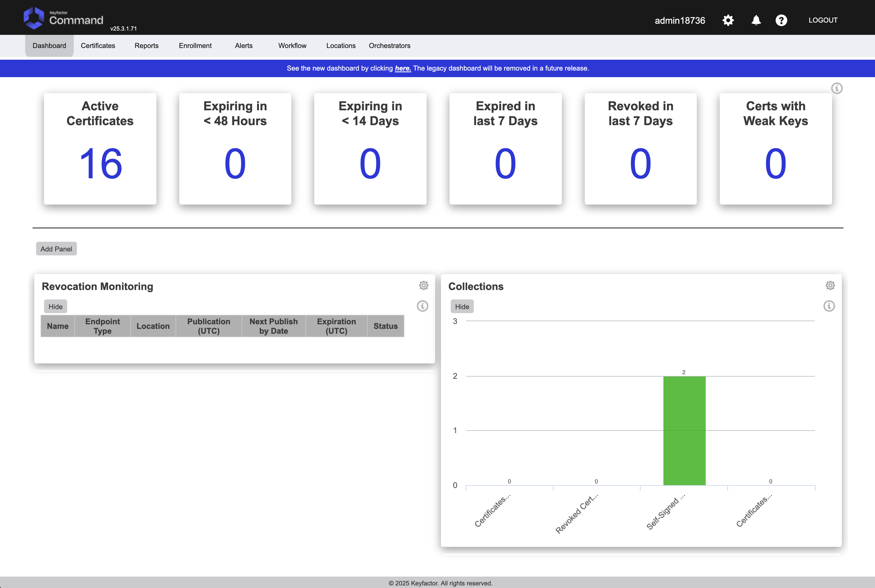Viewport: 875px width, 588px height.
Task: Click the Add Panel button
Action: coord(56,249)
